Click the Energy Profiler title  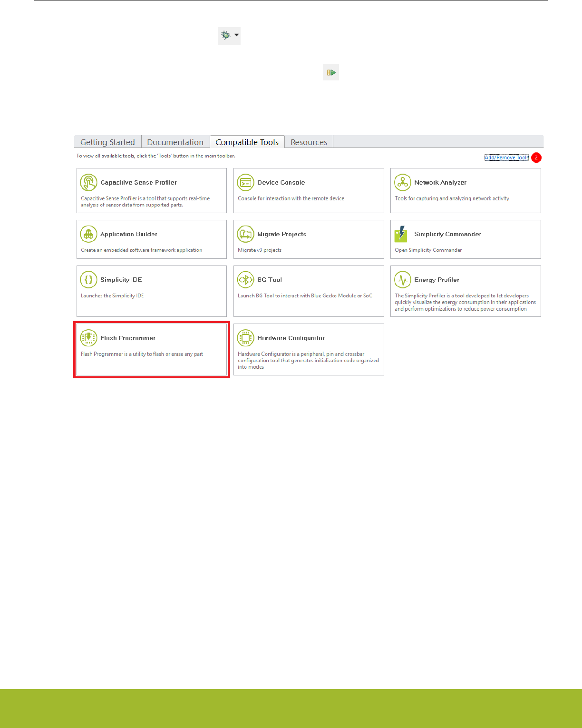pyautogui.click(x=436, y=280)
